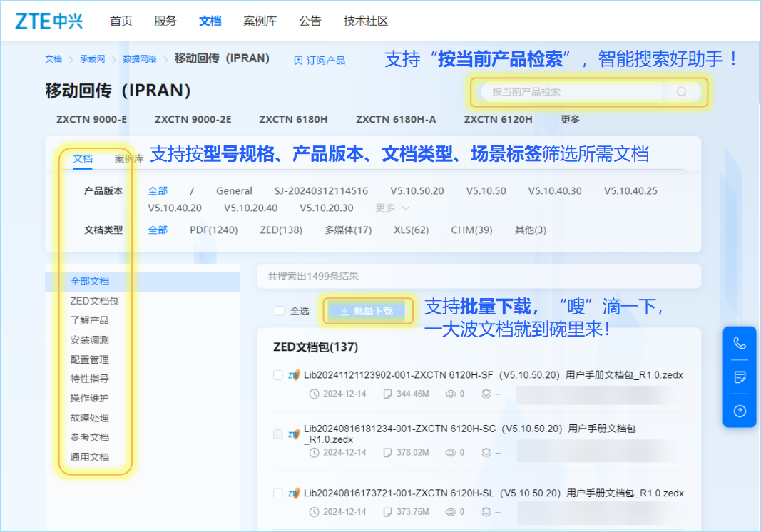Click the clock icon beside 6120H-SF date

314,394
